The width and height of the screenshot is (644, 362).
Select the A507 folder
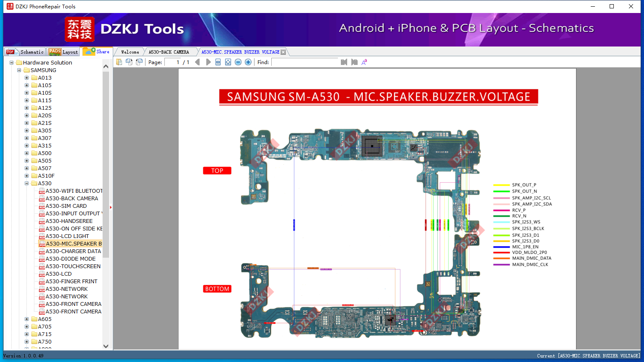tap(45, 168)
